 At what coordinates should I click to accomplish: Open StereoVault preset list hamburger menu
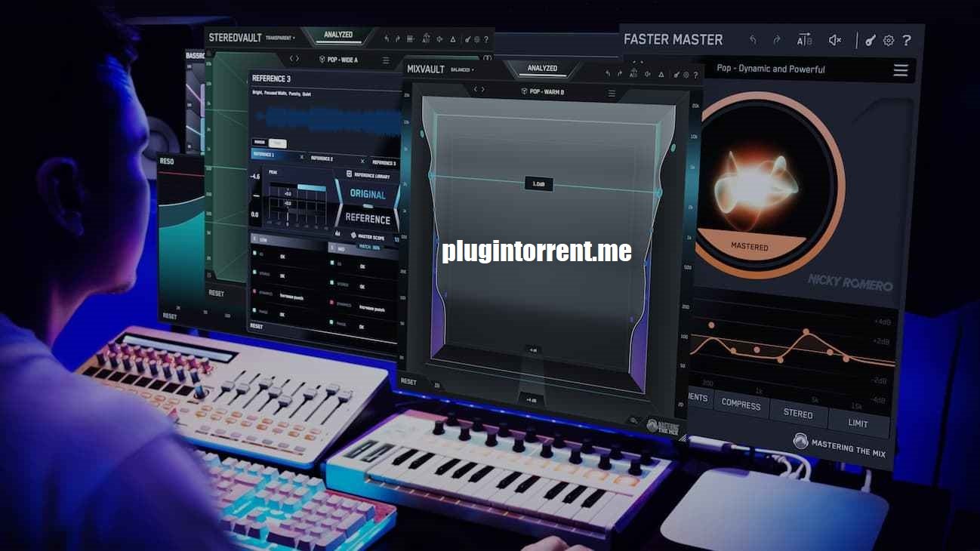[x=386, y=60]
